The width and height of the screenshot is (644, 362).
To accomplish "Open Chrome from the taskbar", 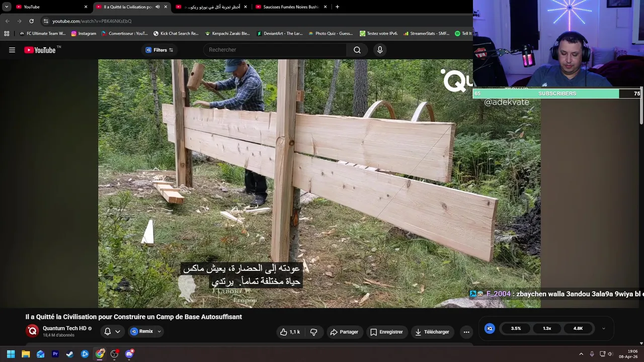I will 100,354.
